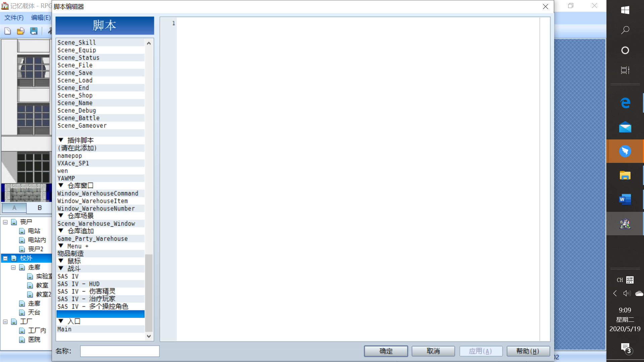Image resolution: width=644 pixels, height=362 pixels.
Task: Click the 确定 button
Action: pos(386,351)
